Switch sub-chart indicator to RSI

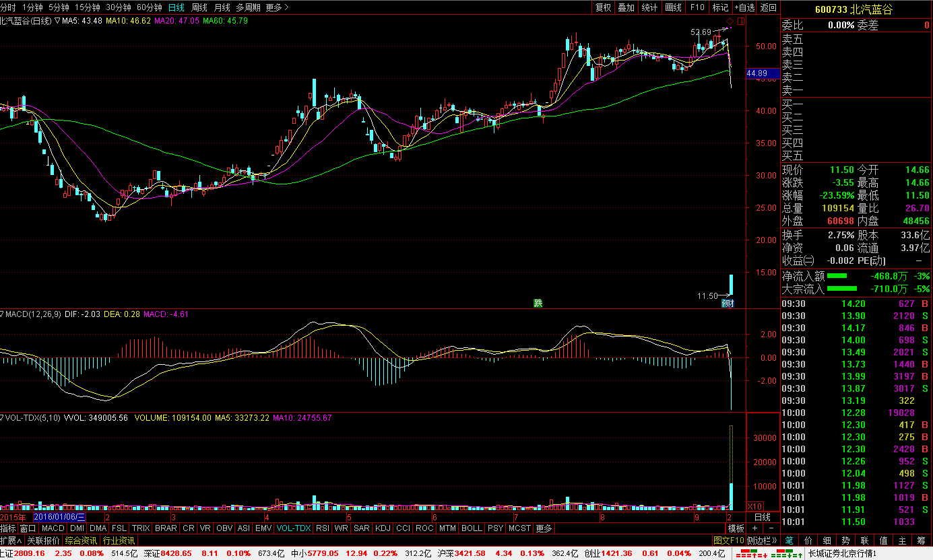click(323, 528)
